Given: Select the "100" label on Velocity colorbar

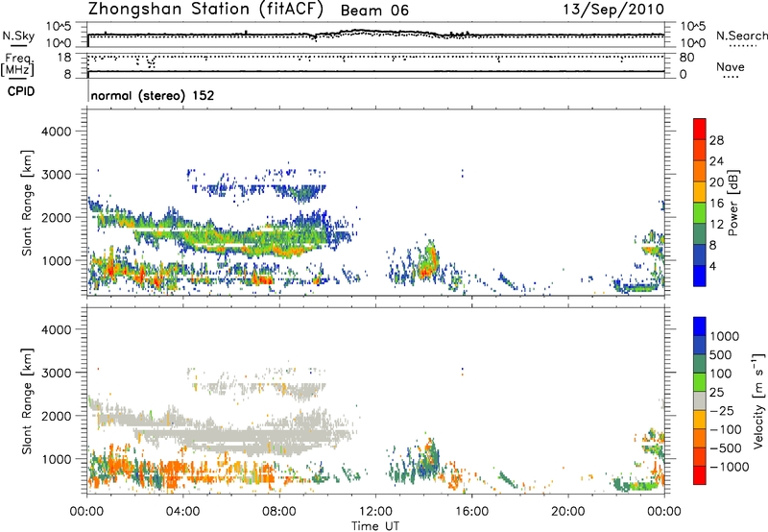Looking at the screenshot, I should tap(721, 374).
